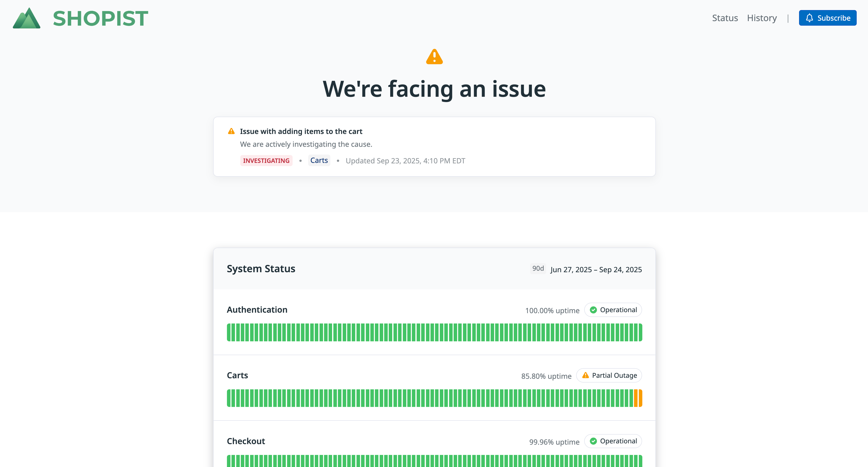Click the 90d period badge
868x467 pixels.
pos(538,269)
